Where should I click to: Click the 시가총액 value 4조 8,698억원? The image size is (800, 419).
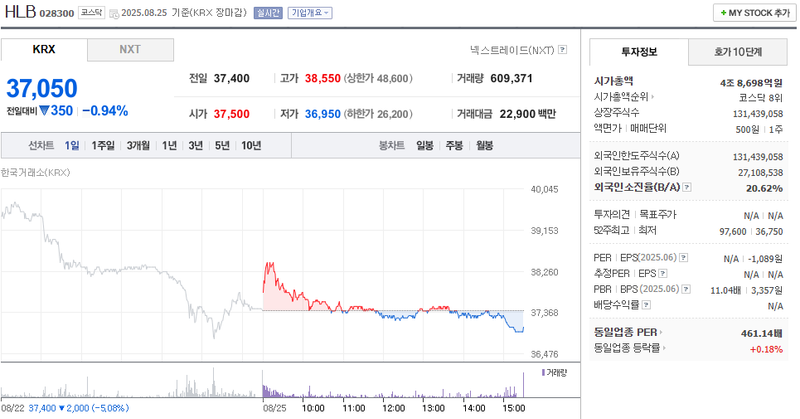pos(751,83)
